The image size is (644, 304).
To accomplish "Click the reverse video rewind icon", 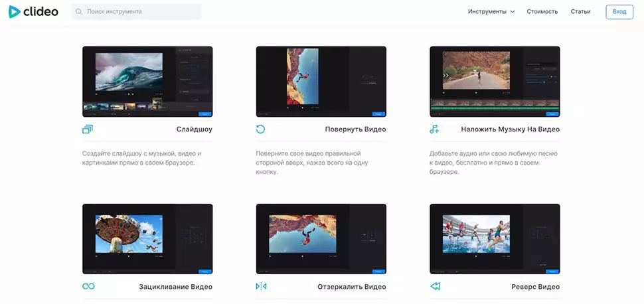I will tap(435, 286).
